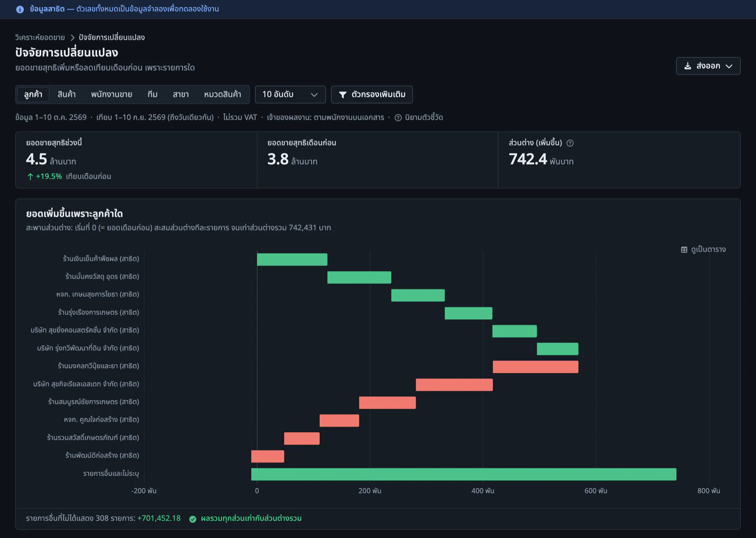Switch to ดูเป็นตาราง table view
756x538 pixels.
point(703,250)
